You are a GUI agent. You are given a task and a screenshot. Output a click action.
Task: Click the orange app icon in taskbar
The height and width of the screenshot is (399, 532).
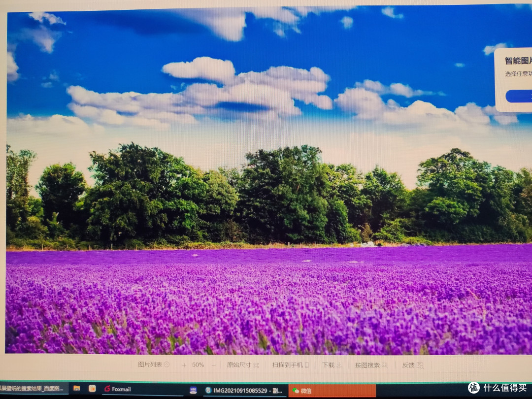tap(92, 389)
